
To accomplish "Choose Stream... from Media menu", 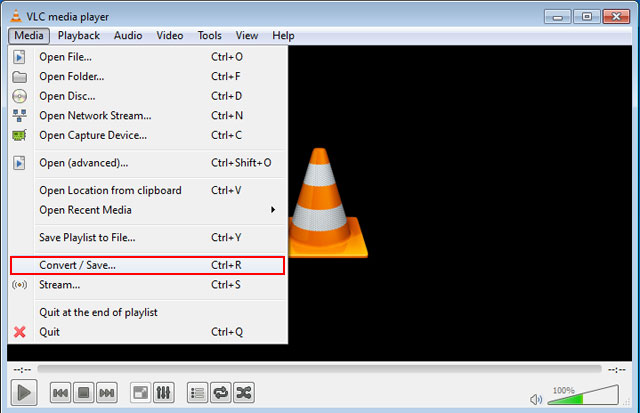I will click(x=148, y=284).
